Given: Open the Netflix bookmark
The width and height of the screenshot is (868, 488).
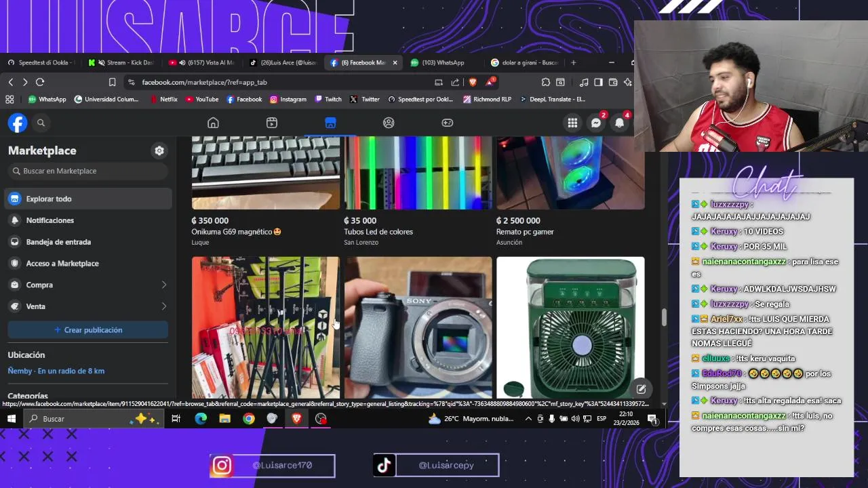Looking at the screenshot, I should click(163, 99).
